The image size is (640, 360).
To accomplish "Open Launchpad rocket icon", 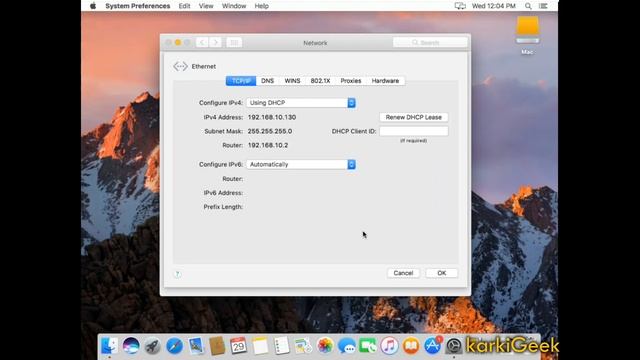I will [152, 346].
